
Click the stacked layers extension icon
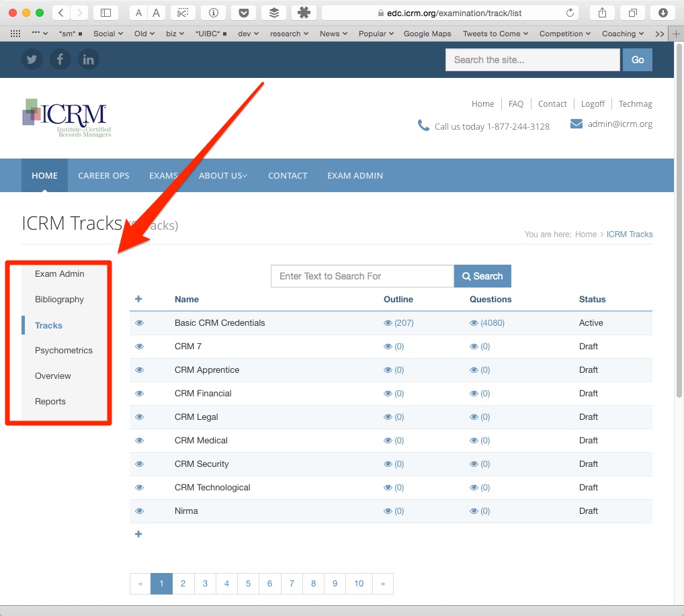click(x=274, y=13)
